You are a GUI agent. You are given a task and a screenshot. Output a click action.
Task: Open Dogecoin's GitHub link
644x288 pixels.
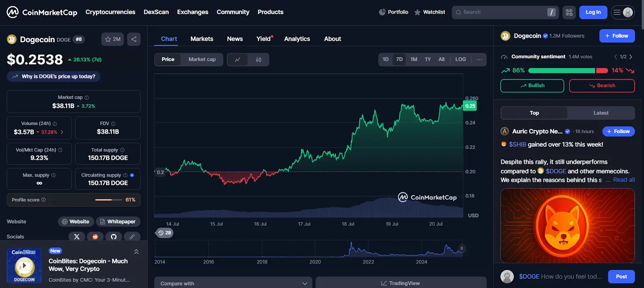(114, 237)
